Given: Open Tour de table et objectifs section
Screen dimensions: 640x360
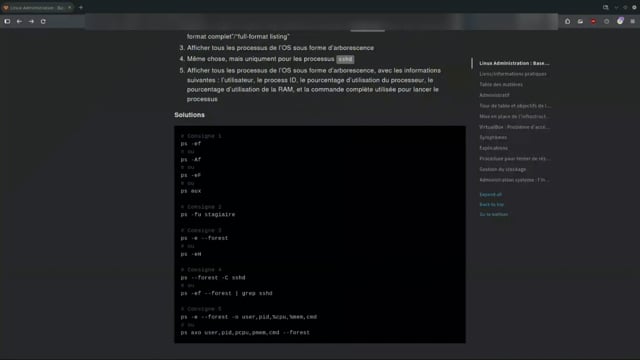Looking at the screenshot, I should click(515, 106).
